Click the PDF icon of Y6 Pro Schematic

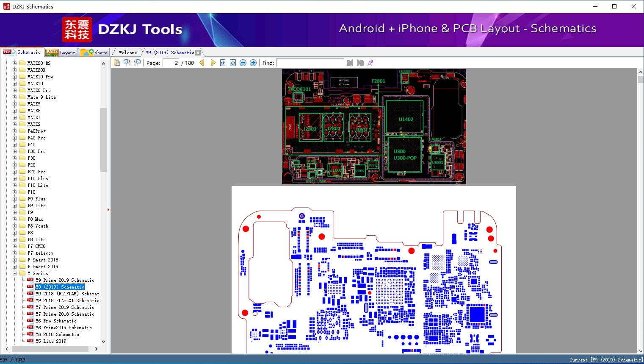[x=30, y=321]
